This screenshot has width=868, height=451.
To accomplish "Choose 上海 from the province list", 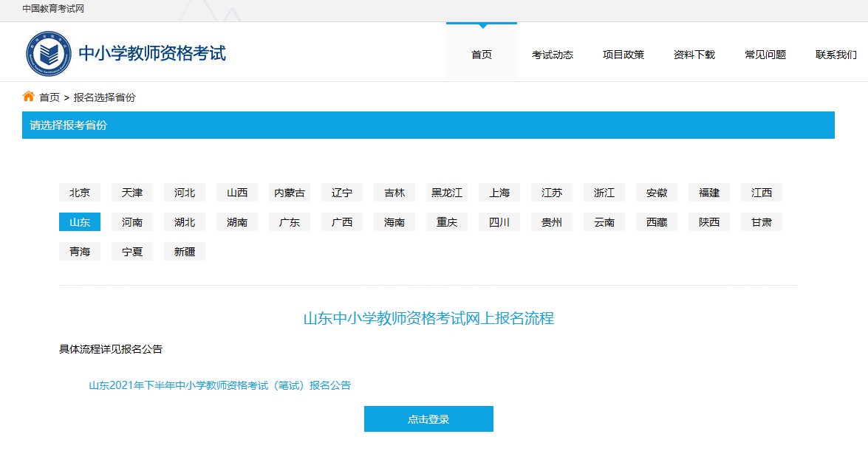I will 499,193.
